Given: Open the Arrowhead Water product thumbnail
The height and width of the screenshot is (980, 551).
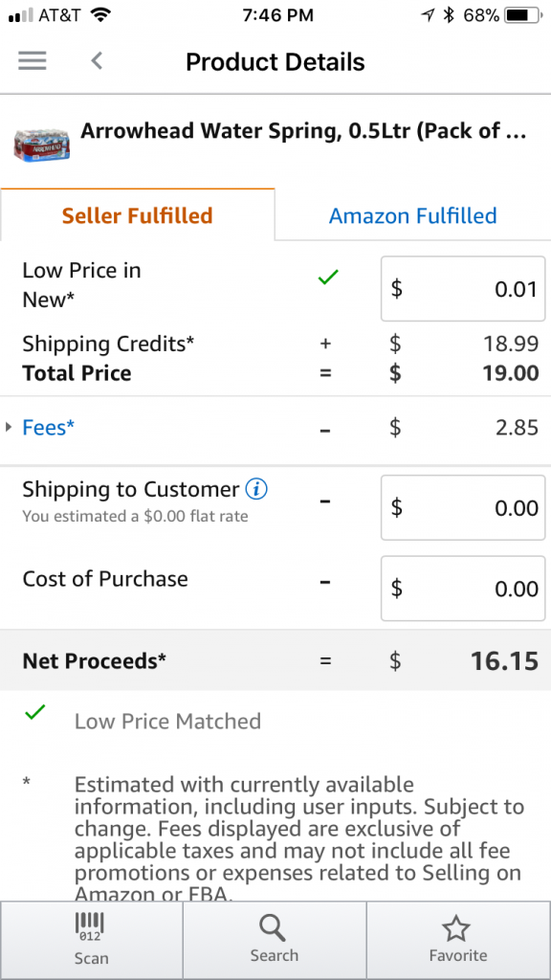Looking at the screenshot, I should (x=42, y=145).
